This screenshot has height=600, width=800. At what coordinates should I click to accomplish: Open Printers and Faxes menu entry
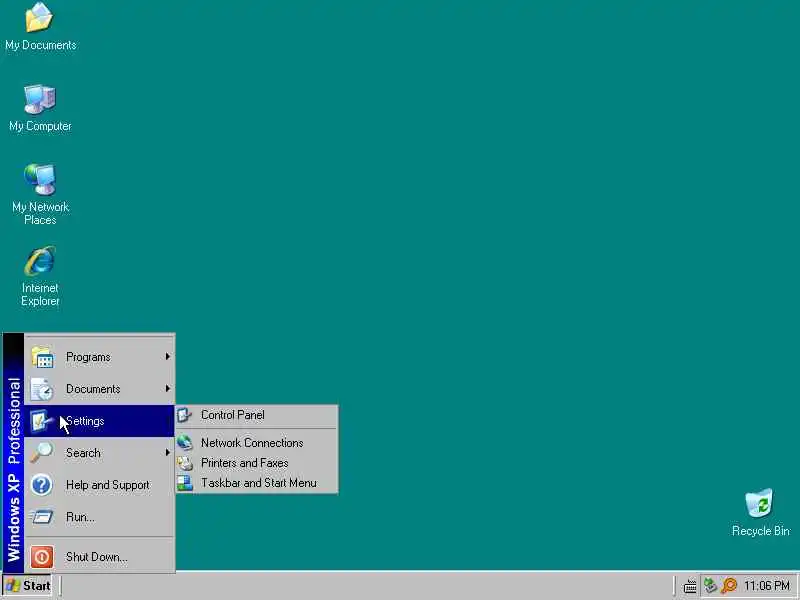coord(257,463)
